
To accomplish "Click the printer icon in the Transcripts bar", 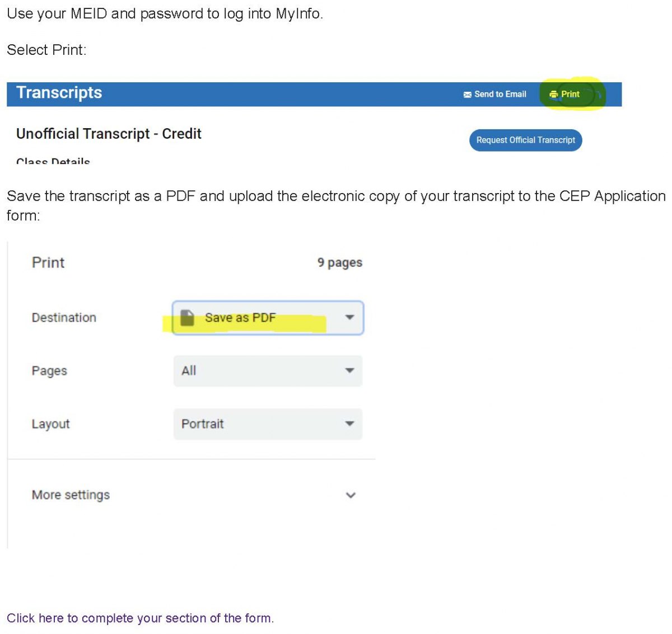I will tap(553, 95).
